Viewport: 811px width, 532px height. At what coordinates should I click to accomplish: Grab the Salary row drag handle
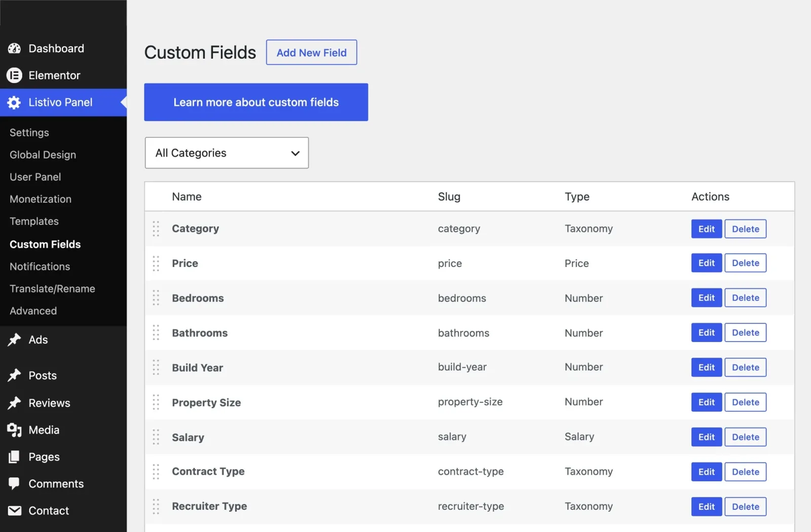point(156,437)
